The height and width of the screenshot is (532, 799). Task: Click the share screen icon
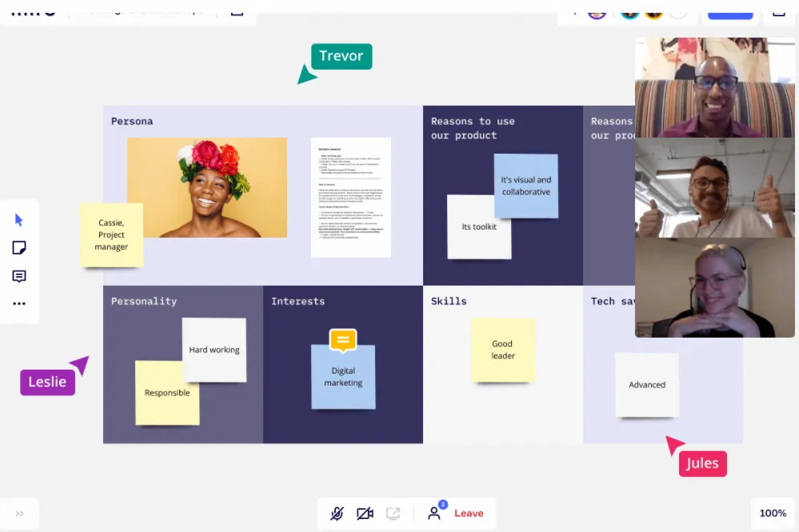point(393,514)
